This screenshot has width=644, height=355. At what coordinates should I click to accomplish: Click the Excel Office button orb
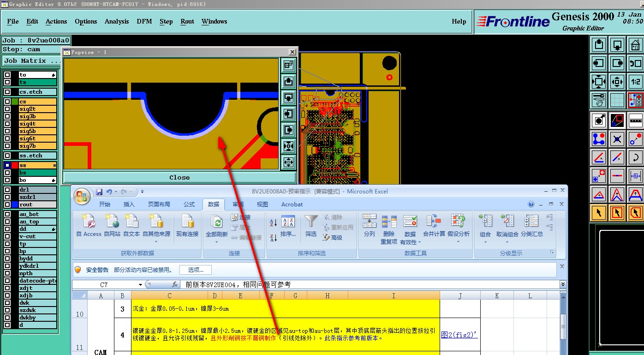pyautogui.click(x=82, y=197)
